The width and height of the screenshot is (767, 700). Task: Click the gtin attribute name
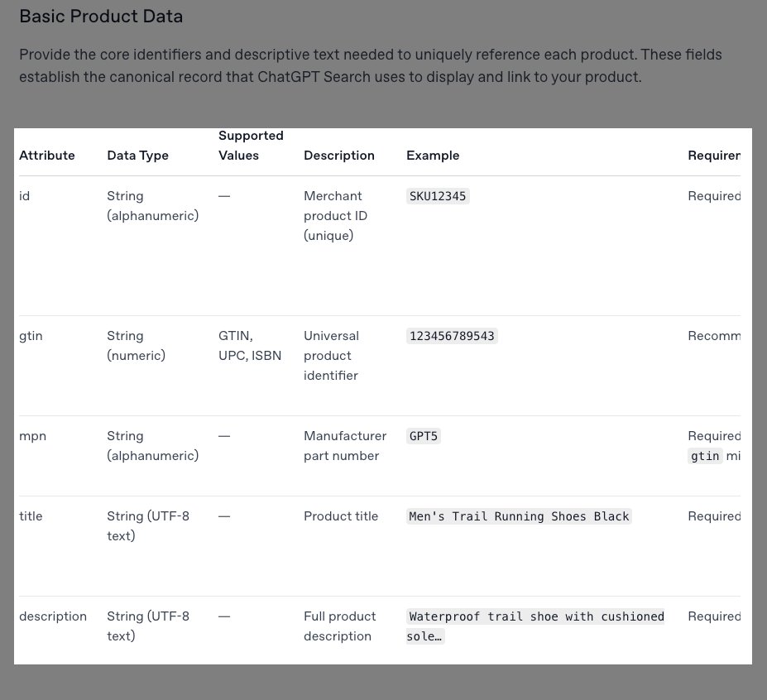point(31,336)
